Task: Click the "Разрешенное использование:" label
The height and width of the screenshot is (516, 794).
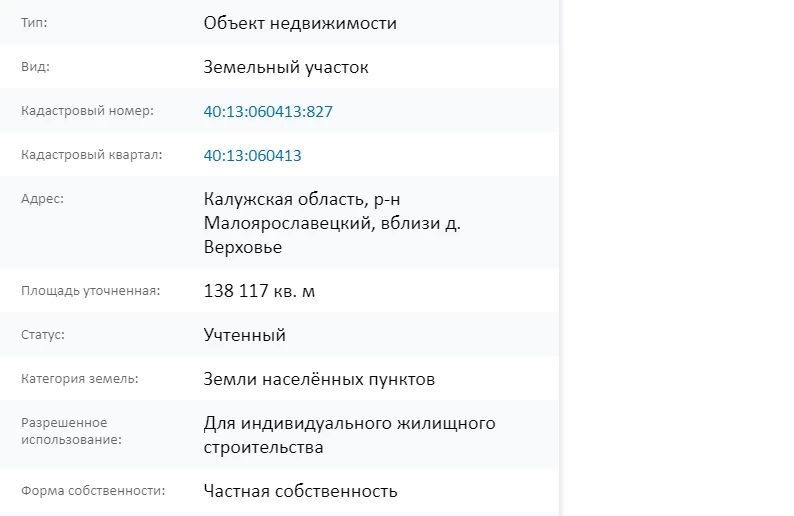Action: [64, 431]
